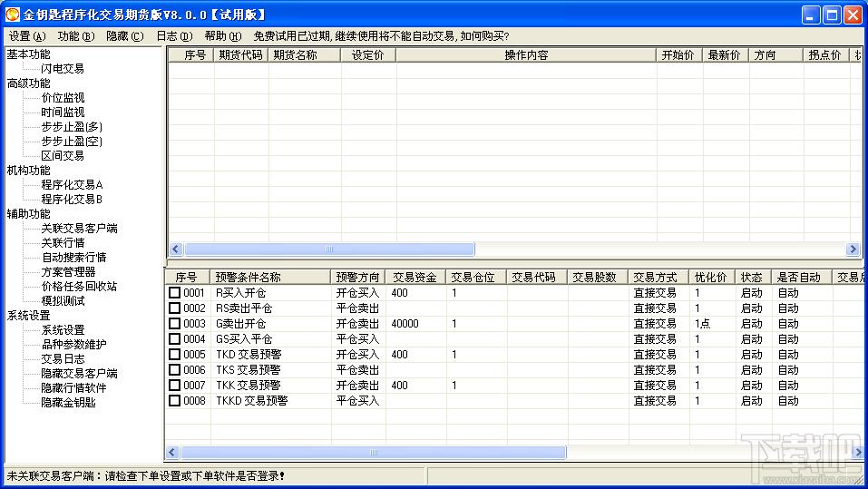Check the box for row 0008
Viewport: 868px width, 489px height.
coord(174,400)
